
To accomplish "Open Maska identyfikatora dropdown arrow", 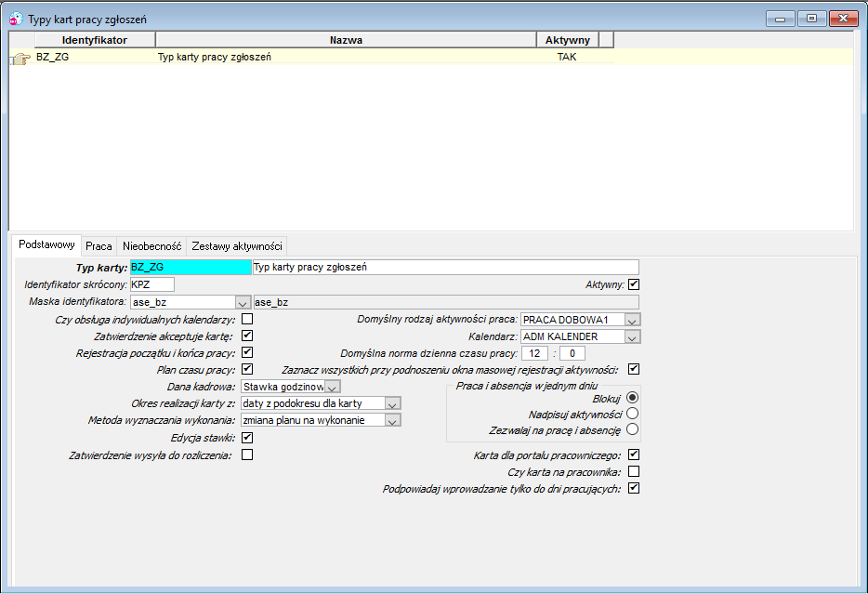I will (242, 302).
